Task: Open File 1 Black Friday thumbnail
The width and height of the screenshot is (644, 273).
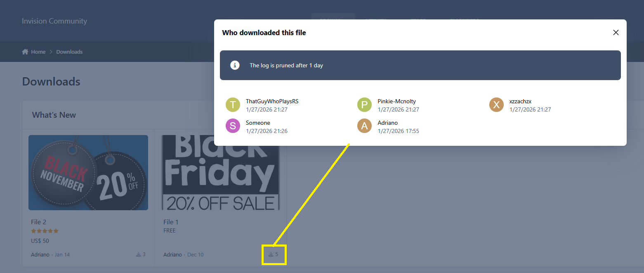Action: point(221,173)
